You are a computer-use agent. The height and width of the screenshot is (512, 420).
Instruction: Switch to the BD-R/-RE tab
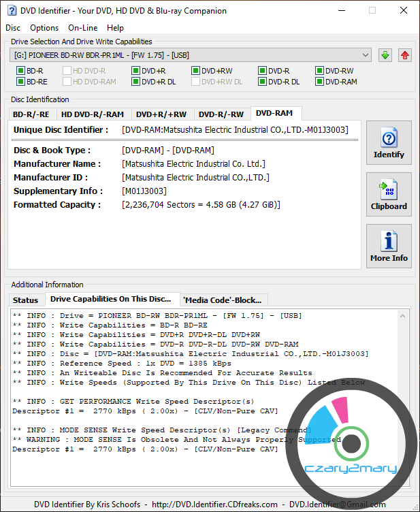(x=31, y=114)
